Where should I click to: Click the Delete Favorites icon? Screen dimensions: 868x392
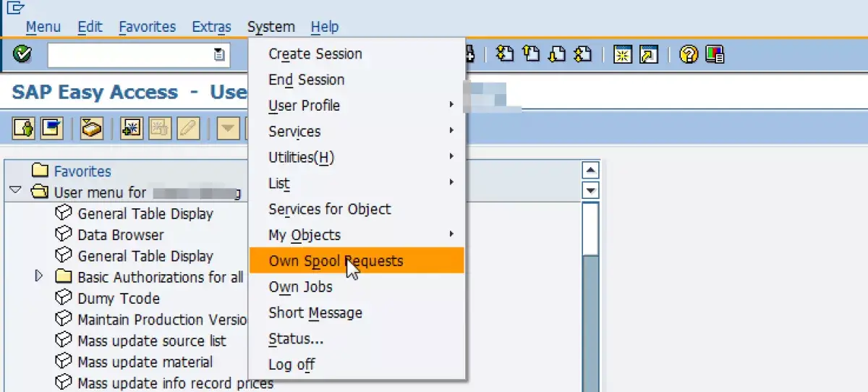point(158,129)
